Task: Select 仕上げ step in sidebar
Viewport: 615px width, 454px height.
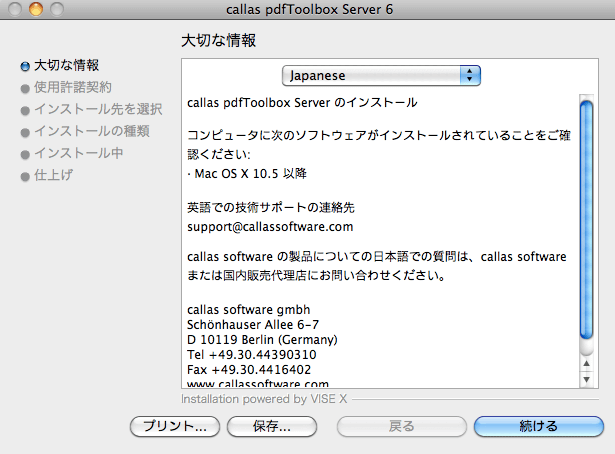Action: pyautogui.click(x=53, y=175)
